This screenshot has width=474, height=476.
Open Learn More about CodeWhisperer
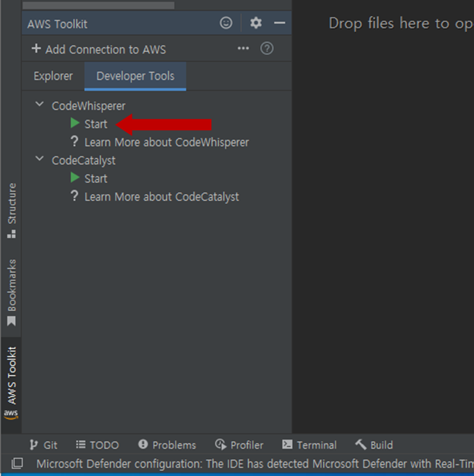(x=167, y=142)
